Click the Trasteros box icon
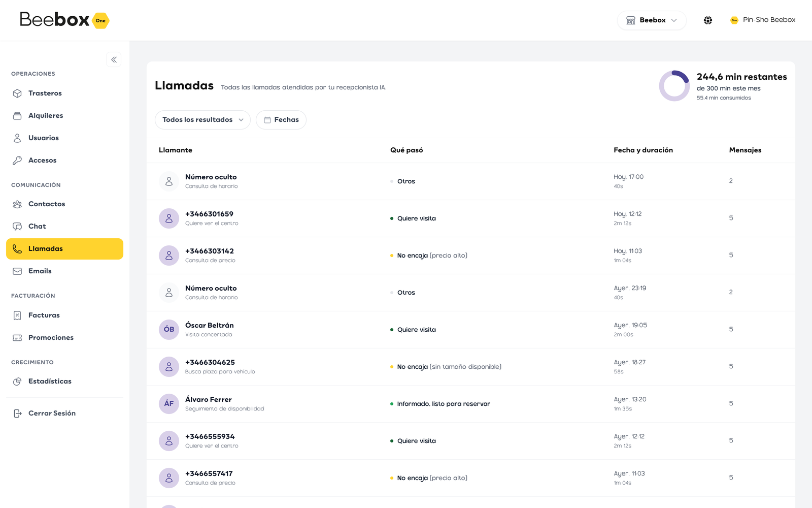 click(x=17, y=93)
